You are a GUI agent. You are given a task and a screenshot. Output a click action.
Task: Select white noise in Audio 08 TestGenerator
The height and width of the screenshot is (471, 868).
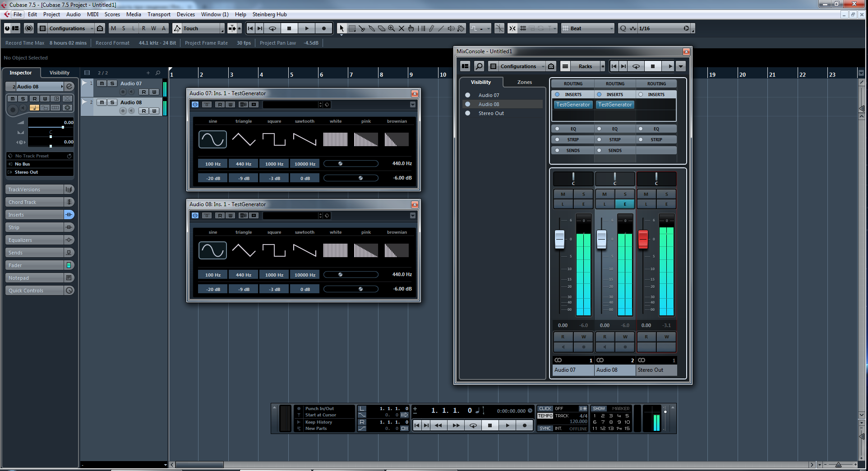coord(336,250)
